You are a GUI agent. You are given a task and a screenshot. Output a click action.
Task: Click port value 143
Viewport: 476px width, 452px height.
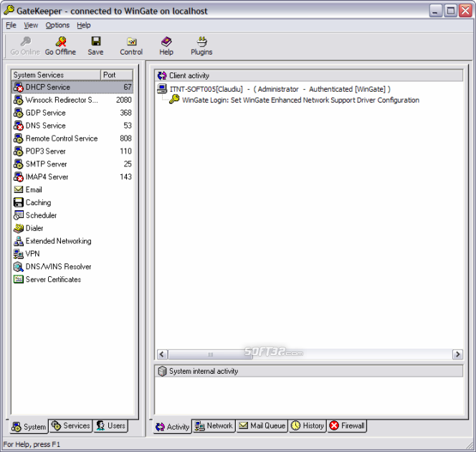click(x=125, y=176)
